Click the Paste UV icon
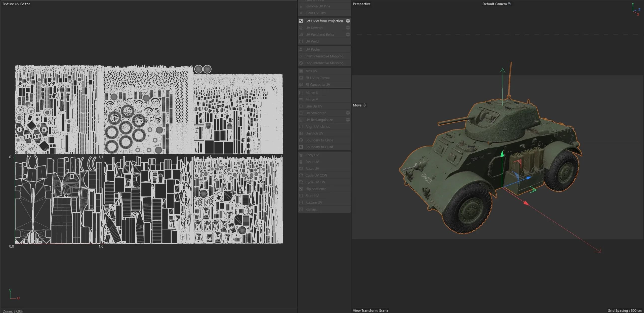Screen dimensions: 644x313 301,162
